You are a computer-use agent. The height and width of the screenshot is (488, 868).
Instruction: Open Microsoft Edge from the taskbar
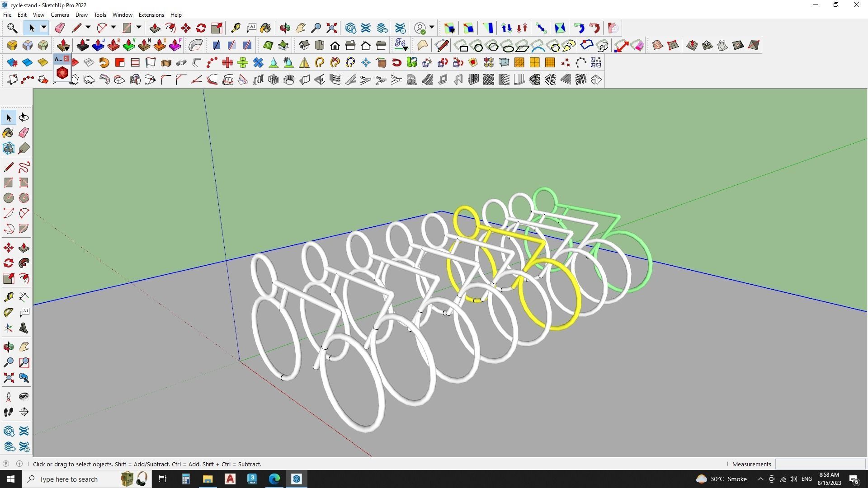(x=274, y=479)
